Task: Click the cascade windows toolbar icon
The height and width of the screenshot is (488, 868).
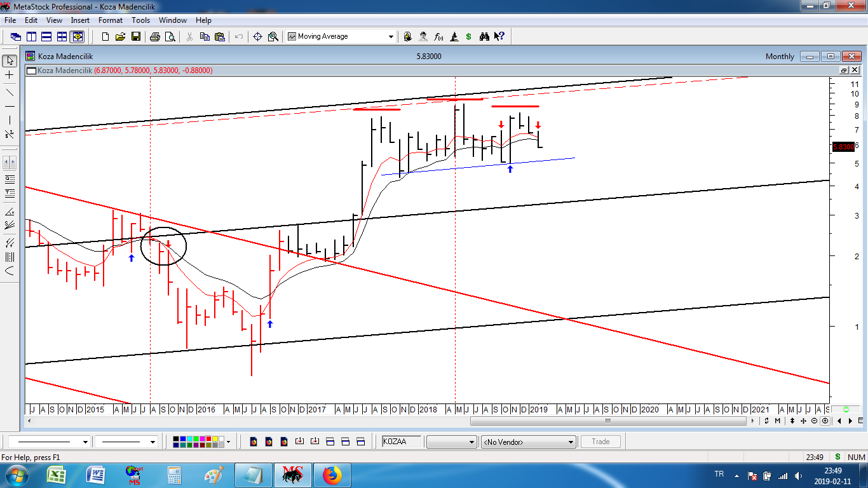Action: 16,37
